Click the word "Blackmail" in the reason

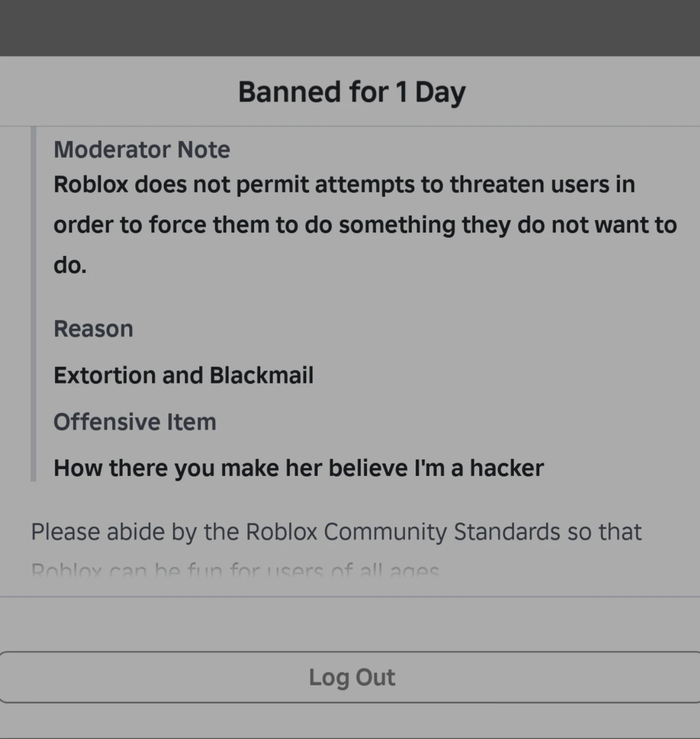[x=261, y=375]
